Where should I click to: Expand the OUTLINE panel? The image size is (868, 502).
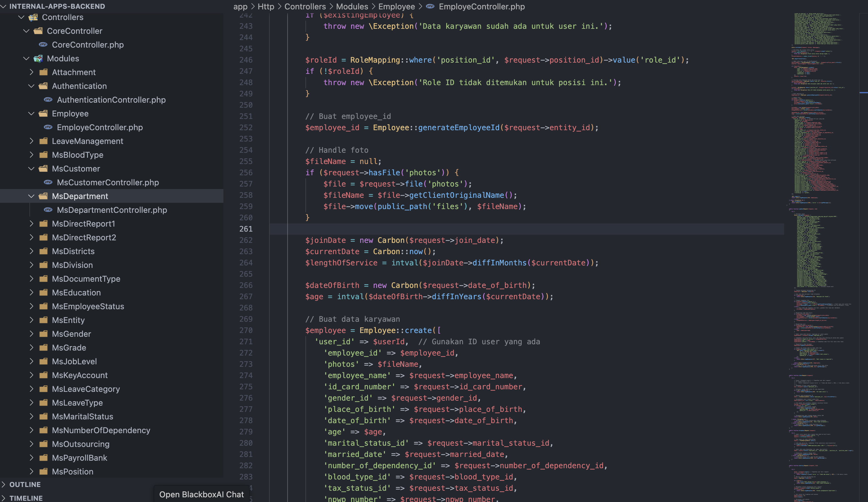click(3, 484)
